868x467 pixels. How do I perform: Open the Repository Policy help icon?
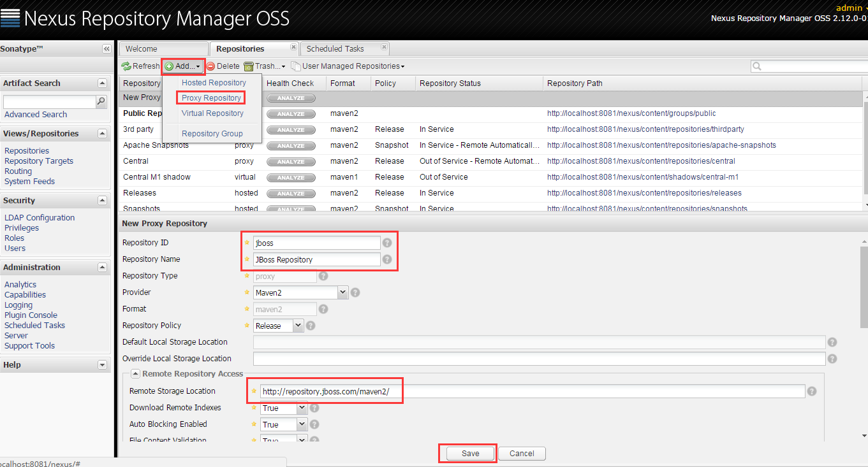coord(310,326)
